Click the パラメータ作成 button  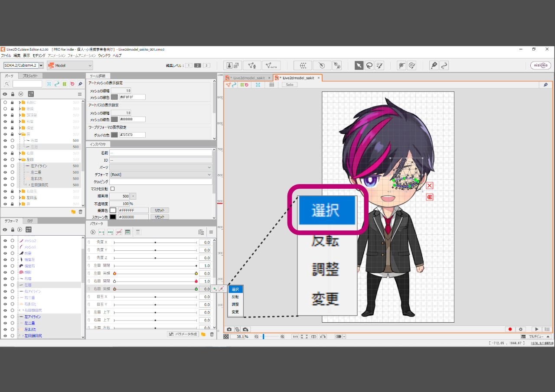point(183,334)
